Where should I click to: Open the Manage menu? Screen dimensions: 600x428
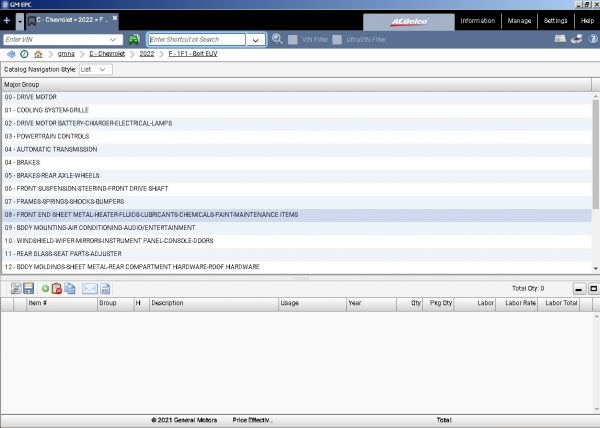[x=519, y=21]
